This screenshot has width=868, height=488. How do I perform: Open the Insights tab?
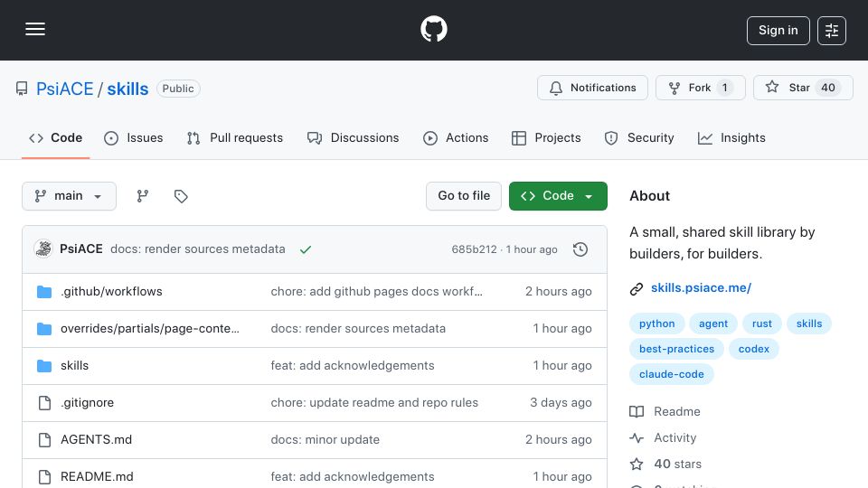(731, 137)
